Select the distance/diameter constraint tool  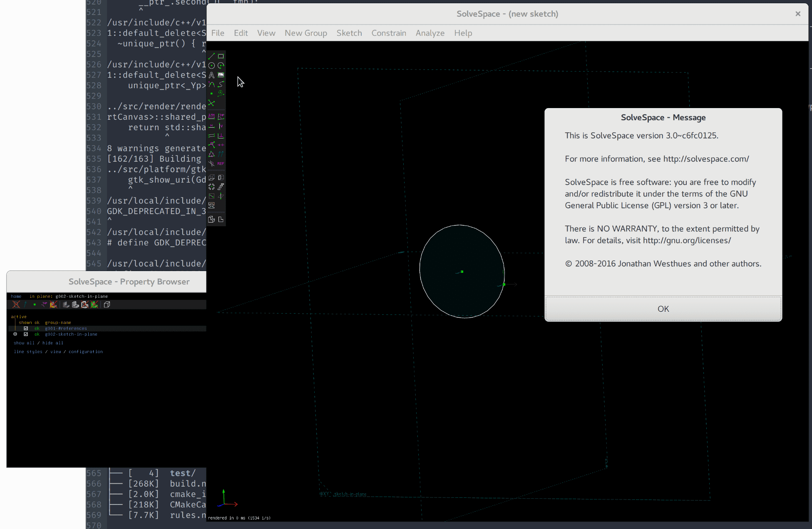coord(211,116)
